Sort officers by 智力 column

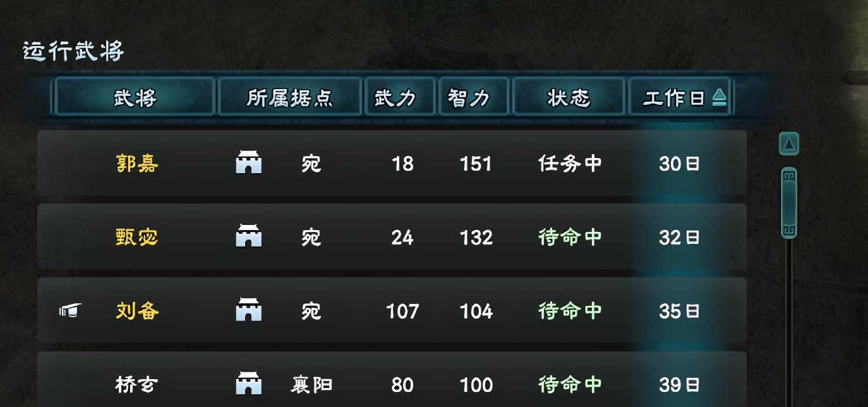pyautogui.click(x=473, y=97)
